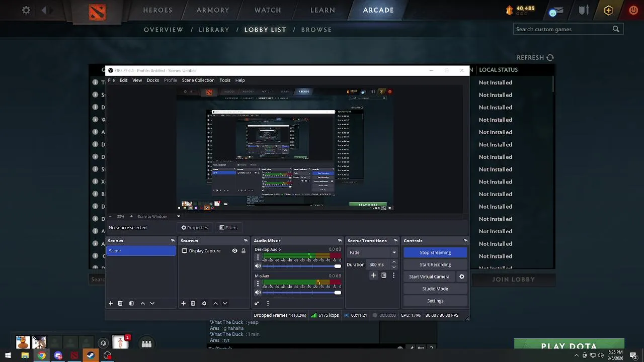Click party avatar with red 2 badge
The width and height of the screenshot is (644, 362).
coord(120,342)
